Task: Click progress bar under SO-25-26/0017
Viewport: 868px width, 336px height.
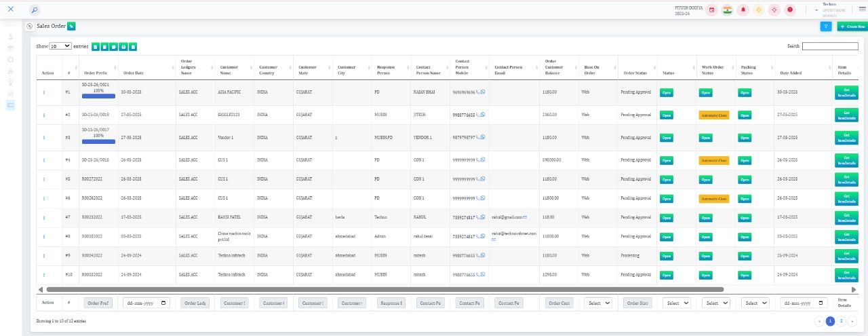Action: (98, 142)
